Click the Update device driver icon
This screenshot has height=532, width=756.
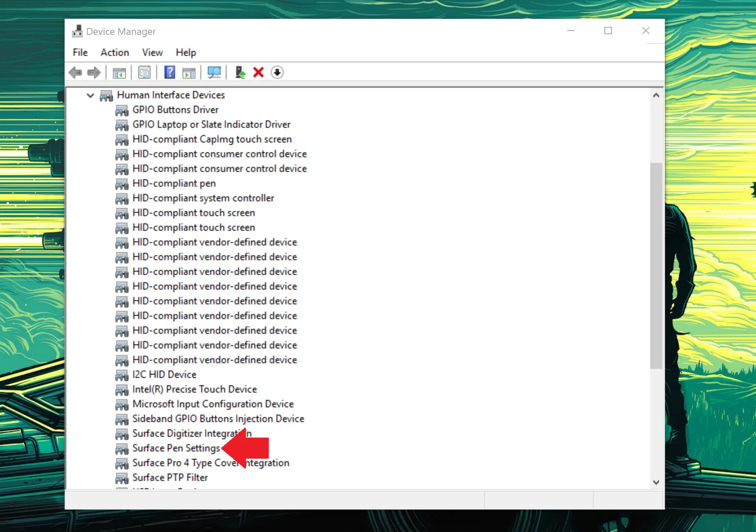(240, 72)
